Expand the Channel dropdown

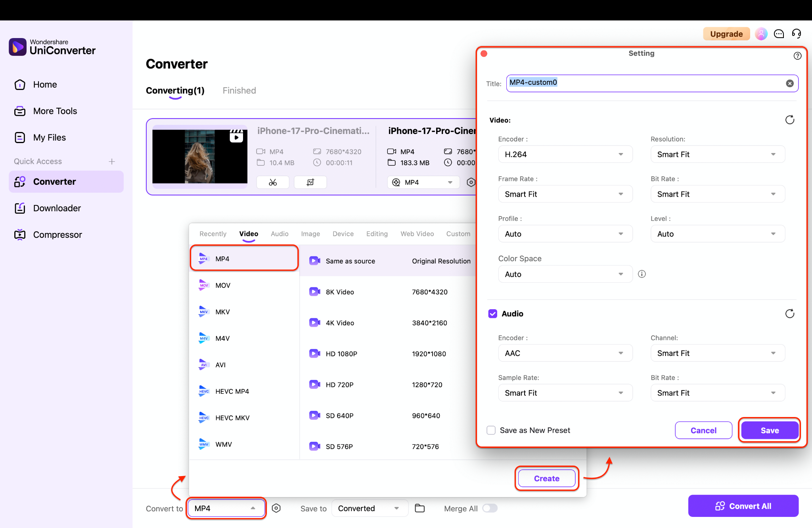[718, 353]
